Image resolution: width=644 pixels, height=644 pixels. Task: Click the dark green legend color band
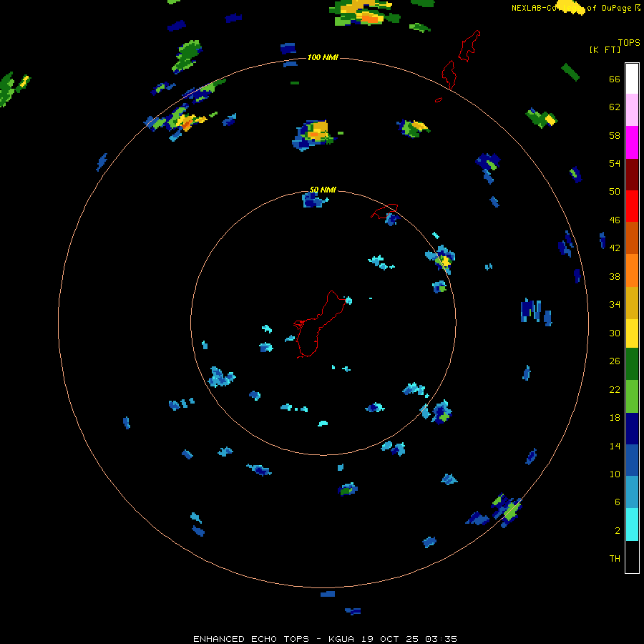pos(632,364)
